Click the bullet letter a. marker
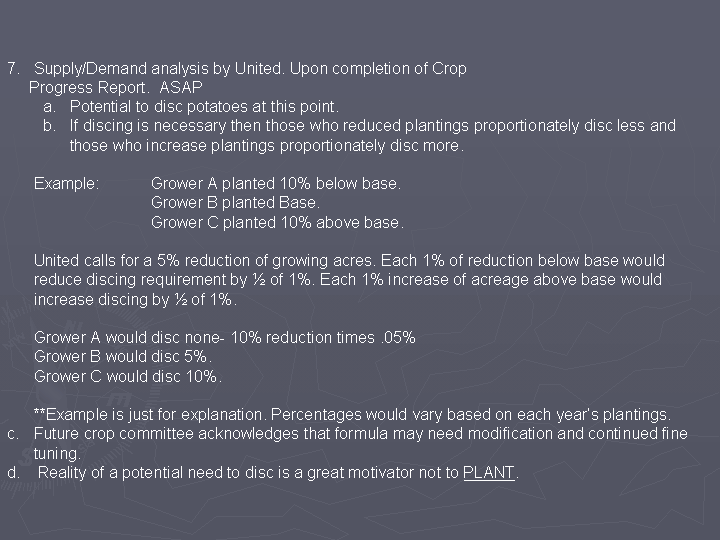 pyautogui.click(x=50, y=107)
